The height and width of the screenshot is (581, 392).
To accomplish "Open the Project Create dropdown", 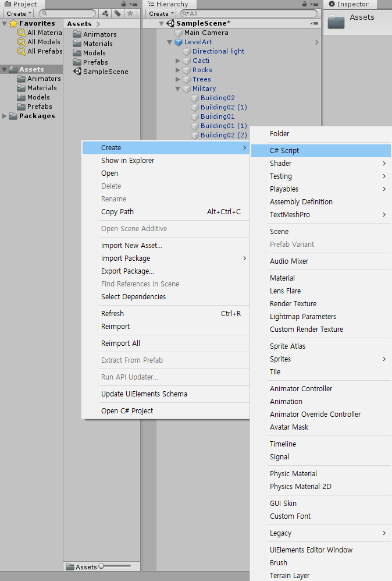I will point(19,14).
